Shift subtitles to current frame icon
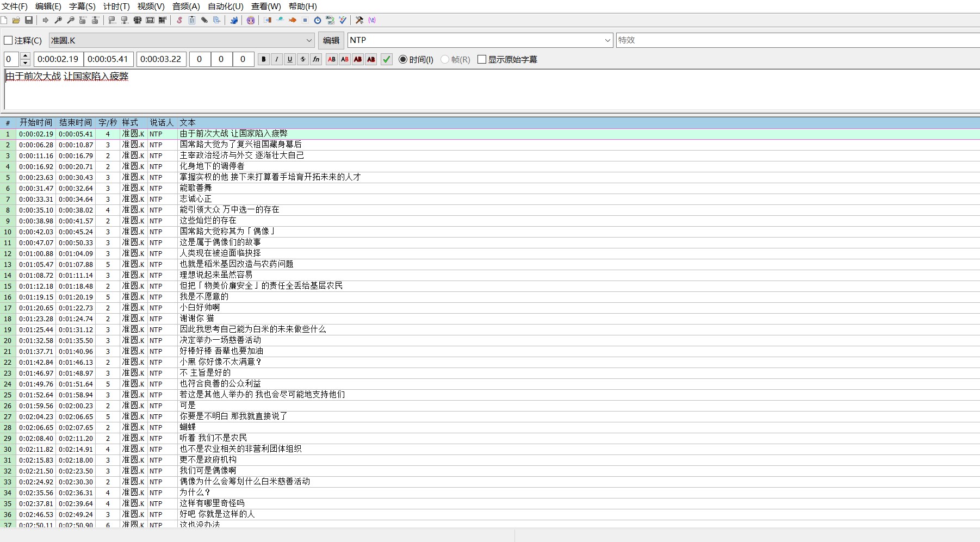Screen dimensions: 980x542 (162, 20)
